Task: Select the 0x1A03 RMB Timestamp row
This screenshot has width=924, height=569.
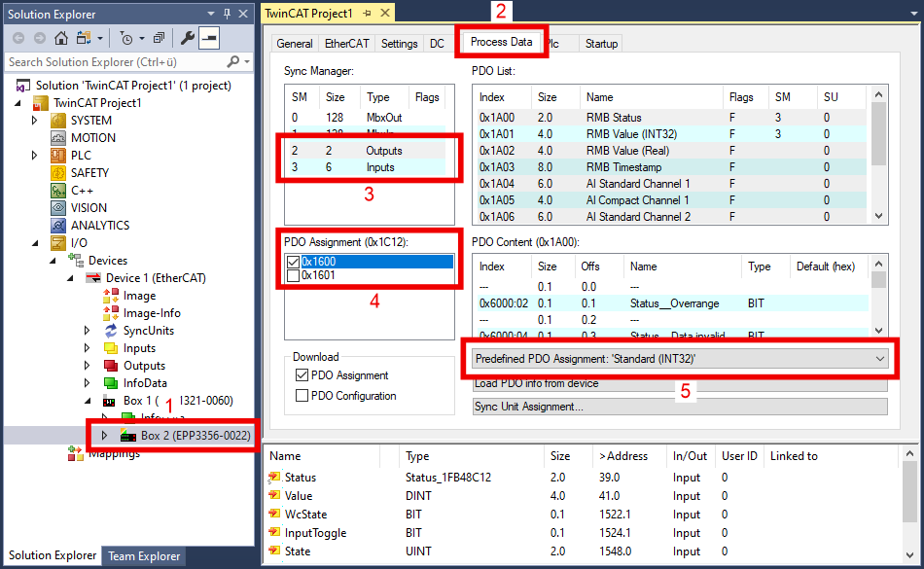Action: click(670, 167)
